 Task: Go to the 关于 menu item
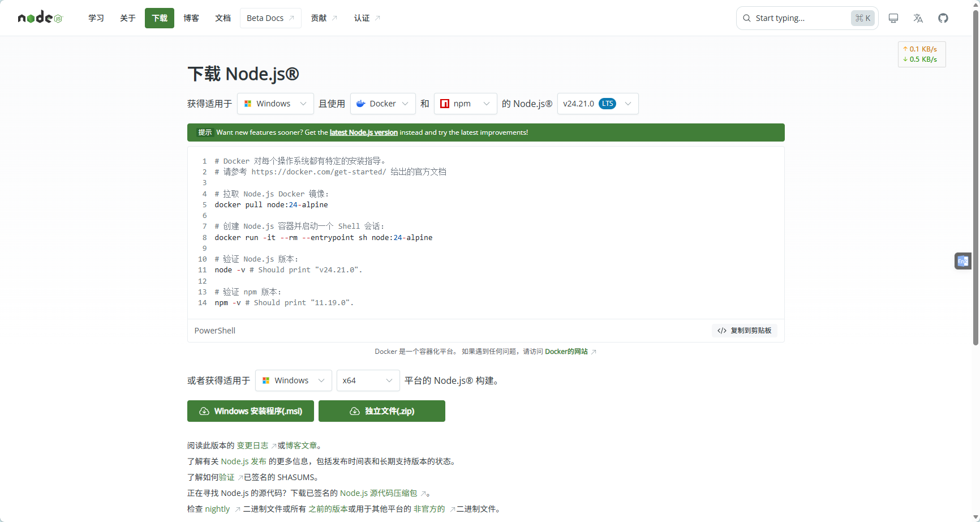[128, 18]
